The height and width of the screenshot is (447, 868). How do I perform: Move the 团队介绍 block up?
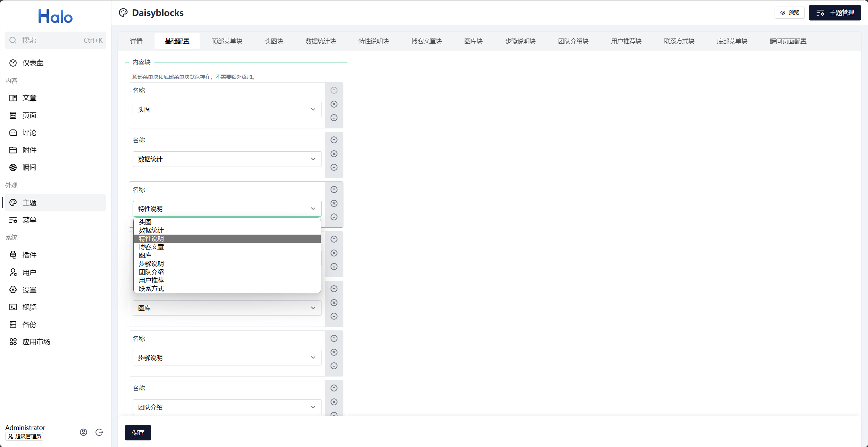pos(334,388)
